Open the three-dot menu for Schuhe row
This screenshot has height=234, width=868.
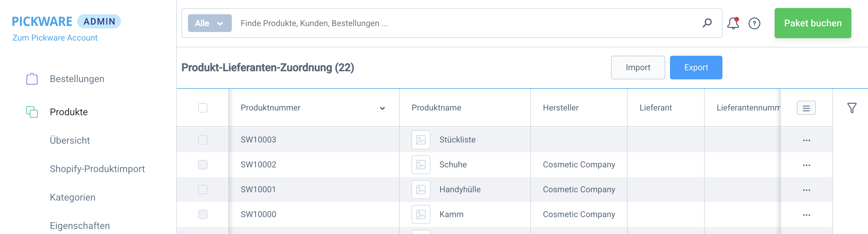click(x=806, y=165)
